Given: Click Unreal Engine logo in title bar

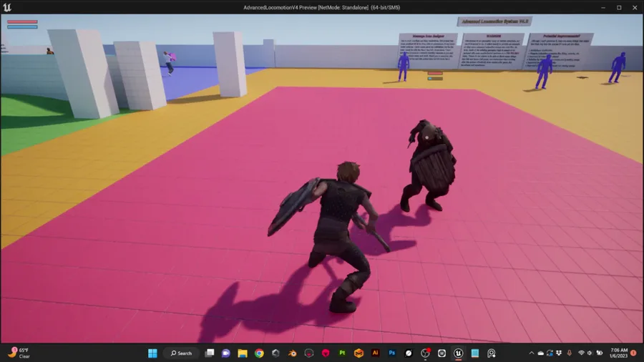Looking at the screenshot, I should point(7,7).
